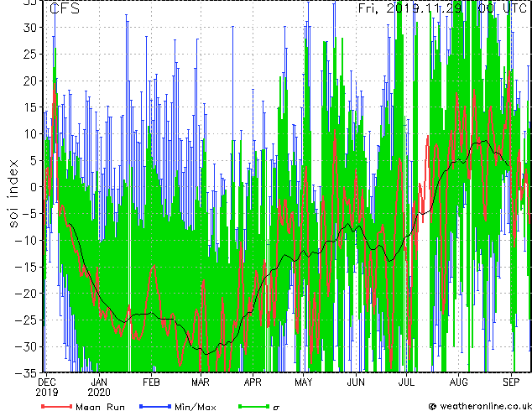This screenshot has height=411, width=532.
Task: Click the y-axis value -35
Action: coord(27,373)
